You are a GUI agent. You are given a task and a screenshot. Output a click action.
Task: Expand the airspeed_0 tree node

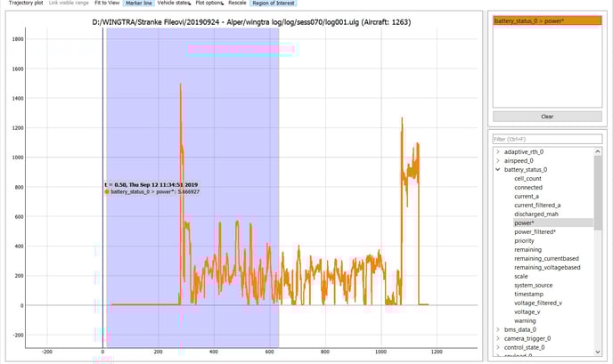(496, 161)
